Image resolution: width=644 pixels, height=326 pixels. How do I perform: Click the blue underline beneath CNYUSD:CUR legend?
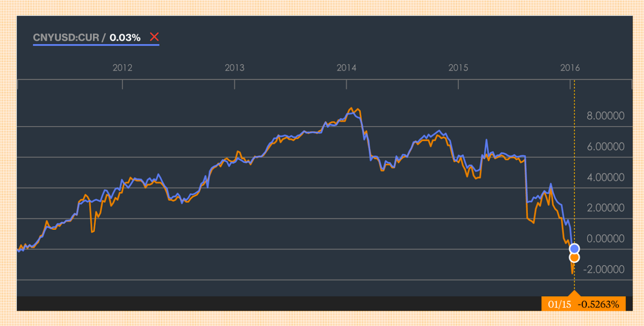click(96, 45)
